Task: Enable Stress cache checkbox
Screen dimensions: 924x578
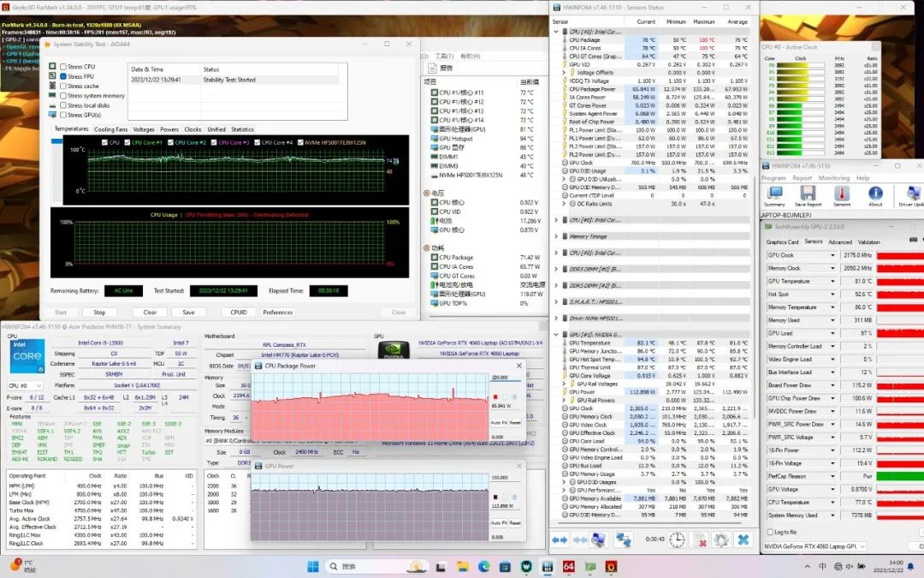Action: (x=63, y=86)
